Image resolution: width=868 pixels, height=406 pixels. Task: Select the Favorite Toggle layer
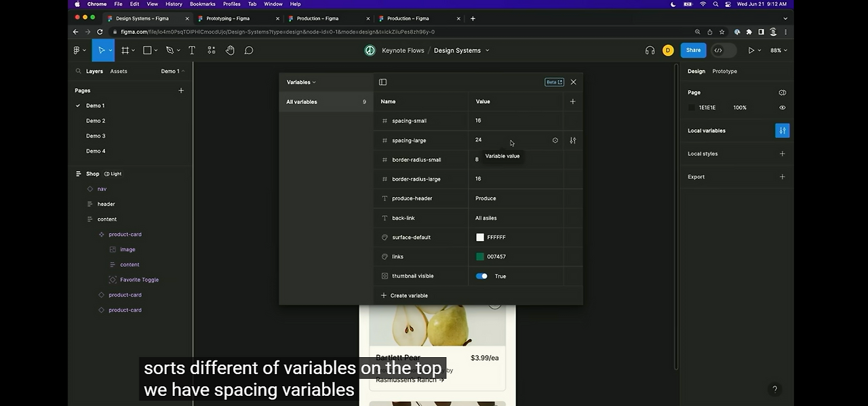coord(139,280)
